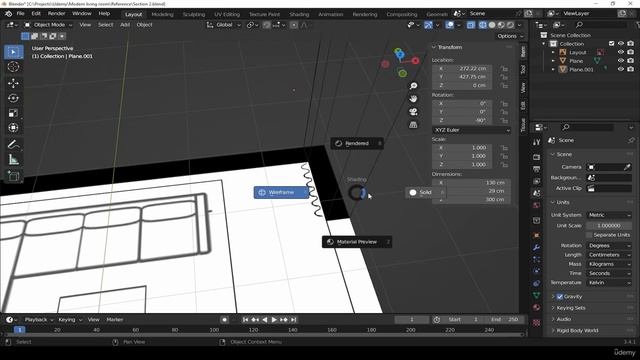
Task: Choose Solid in the shading pie menu
Action: (x=425, y=192)
